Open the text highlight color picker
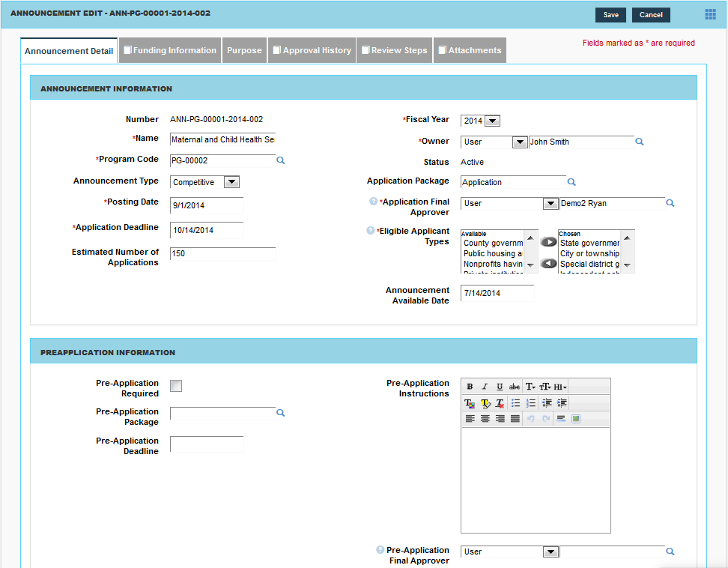728x568 pixels. [485, 403]
